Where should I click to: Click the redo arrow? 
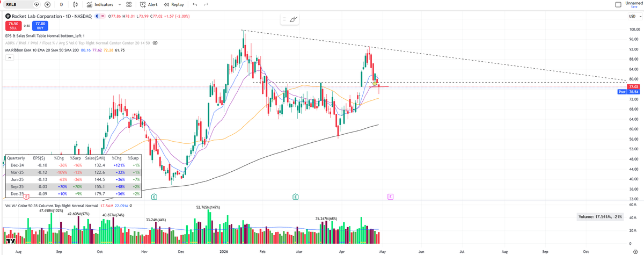coord(206,4)
